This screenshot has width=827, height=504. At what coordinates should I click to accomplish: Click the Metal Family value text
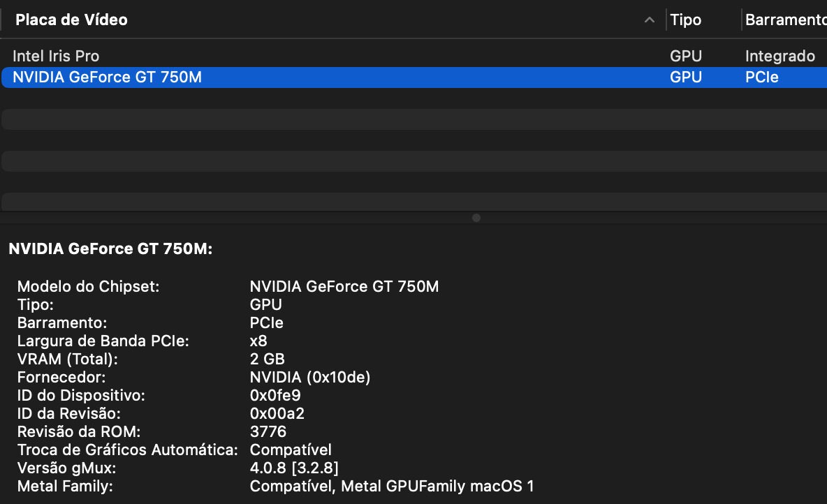(391, 486)
